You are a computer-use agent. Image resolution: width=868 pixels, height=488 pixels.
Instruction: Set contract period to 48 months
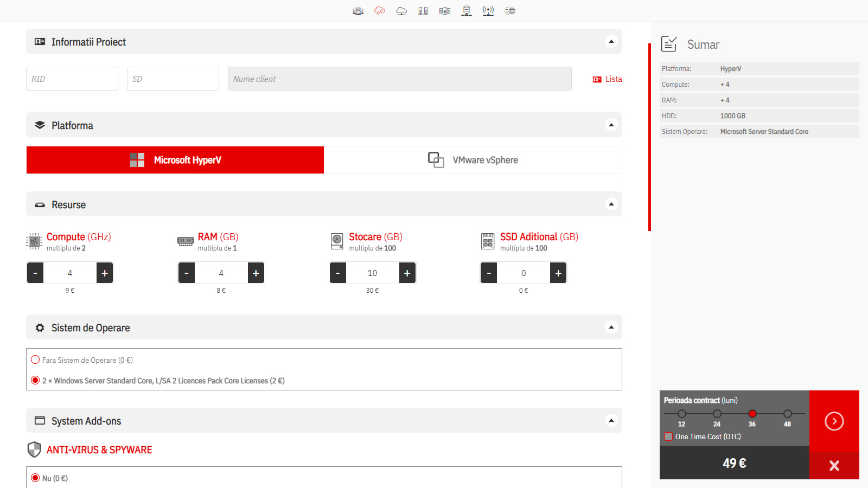pos(787,414)
